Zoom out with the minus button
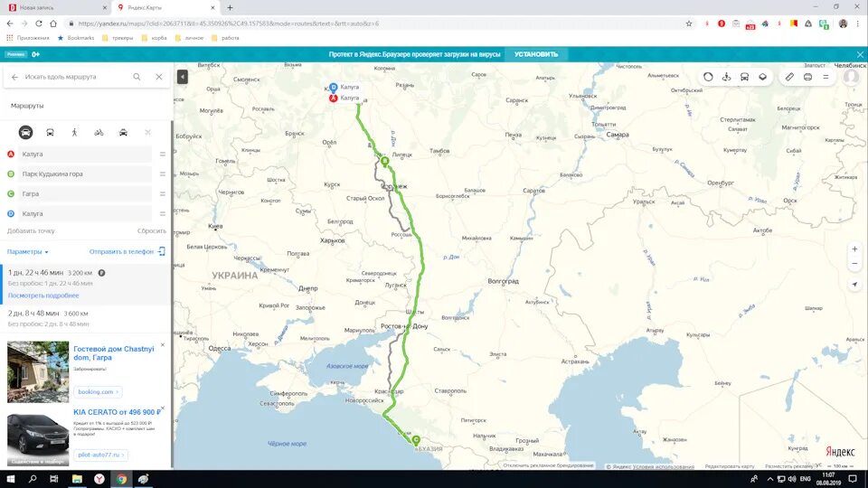 pos(854,263)
